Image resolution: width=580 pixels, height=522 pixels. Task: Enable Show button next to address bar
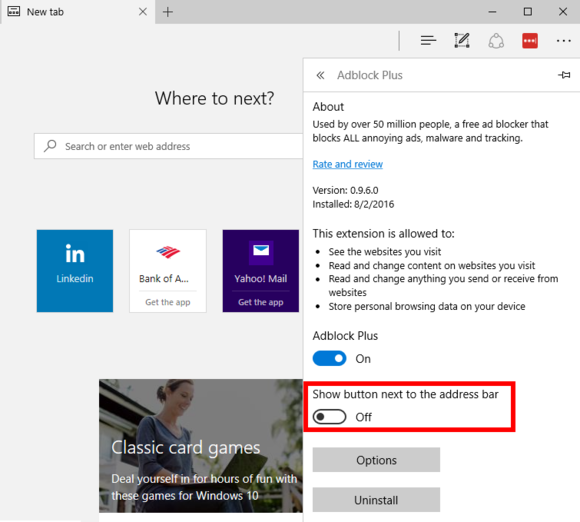(329, 417)
